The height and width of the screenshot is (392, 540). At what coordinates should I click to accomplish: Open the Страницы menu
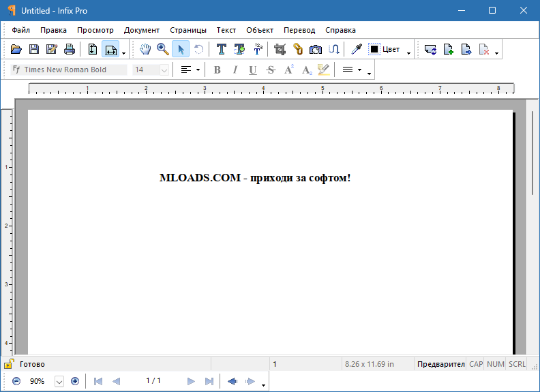[x=188, y=30]
